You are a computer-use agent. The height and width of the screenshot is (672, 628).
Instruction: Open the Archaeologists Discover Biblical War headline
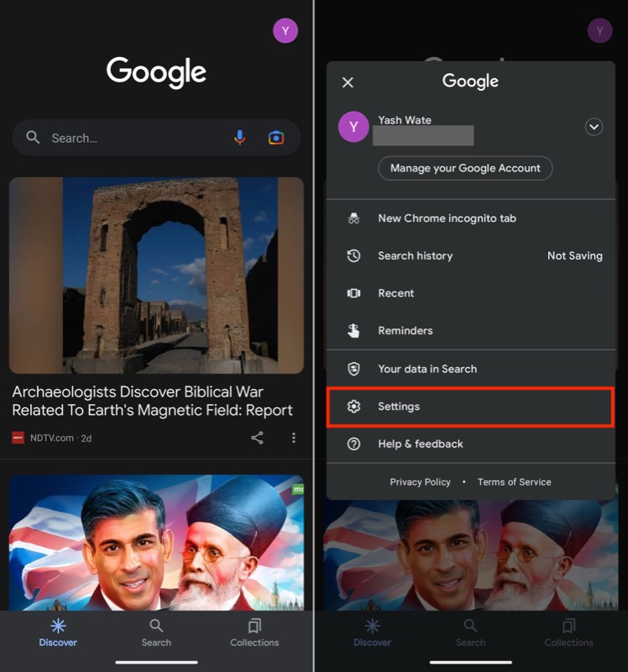tap(153, 401)
